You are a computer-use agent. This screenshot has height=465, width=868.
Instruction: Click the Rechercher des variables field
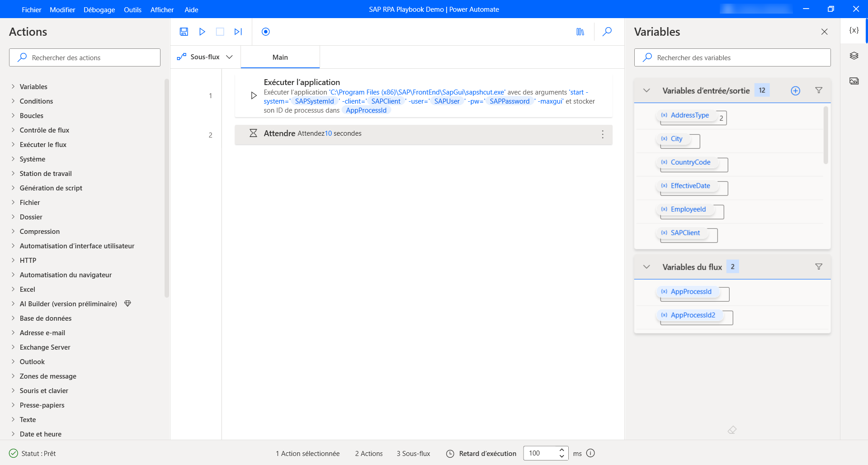pyautogui.click(x=732, y=57)
